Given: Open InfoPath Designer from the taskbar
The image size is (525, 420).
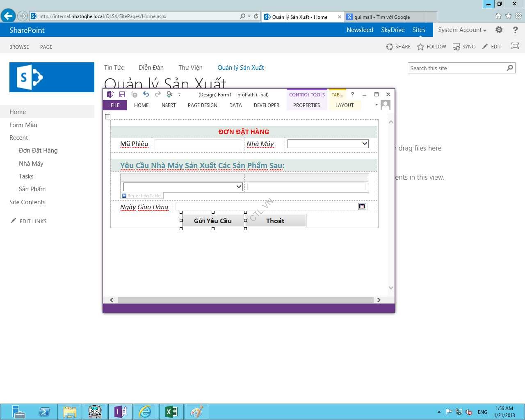Looking at the screenshot, I should point(120,411).
